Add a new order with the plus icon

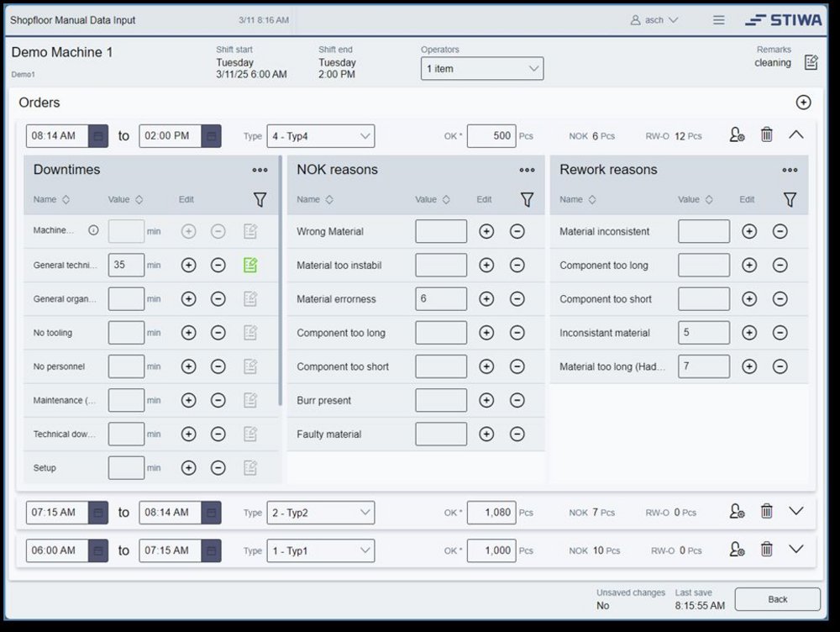click(x=803, y=103)
